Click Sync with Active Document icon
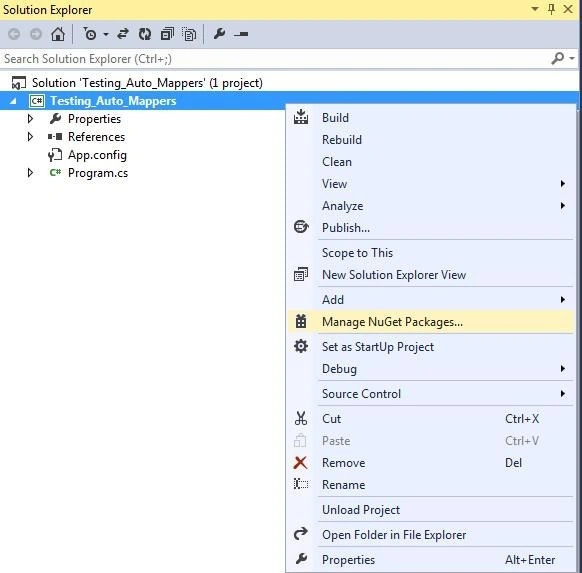The width and height of the screenshot is (582, 573). [x=123, y=34]
